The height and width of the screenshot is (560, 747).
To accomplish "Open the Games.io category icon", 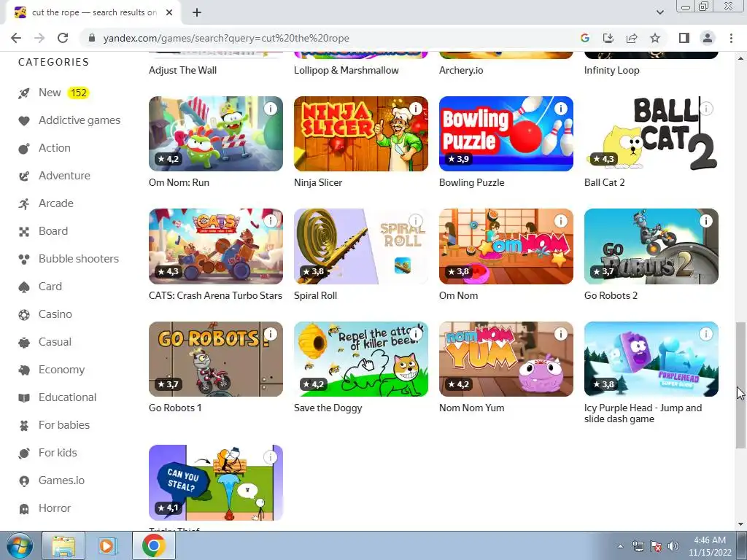I will click(x=24, y=481).
